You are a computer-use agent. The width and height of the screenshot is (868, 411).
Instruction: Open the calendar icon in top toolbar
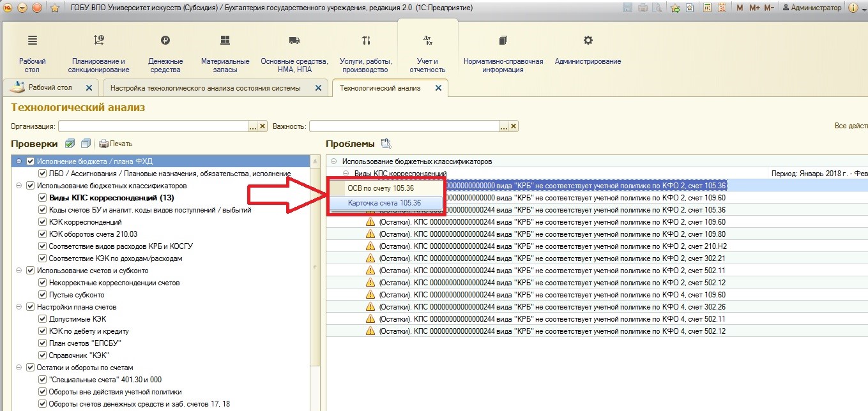click(722, 8)
